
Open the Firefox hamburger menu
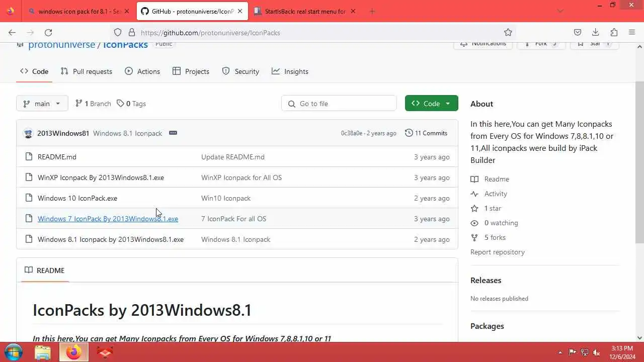pos(632,32)
